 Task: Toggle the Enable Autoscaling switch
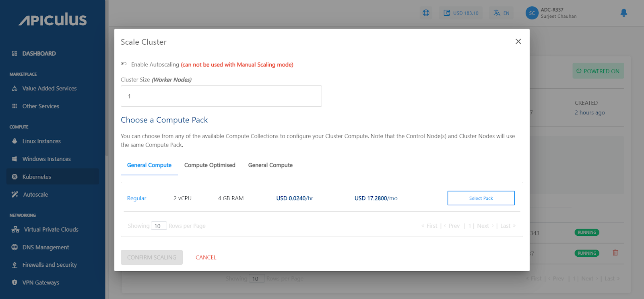[x=124, y=64]
